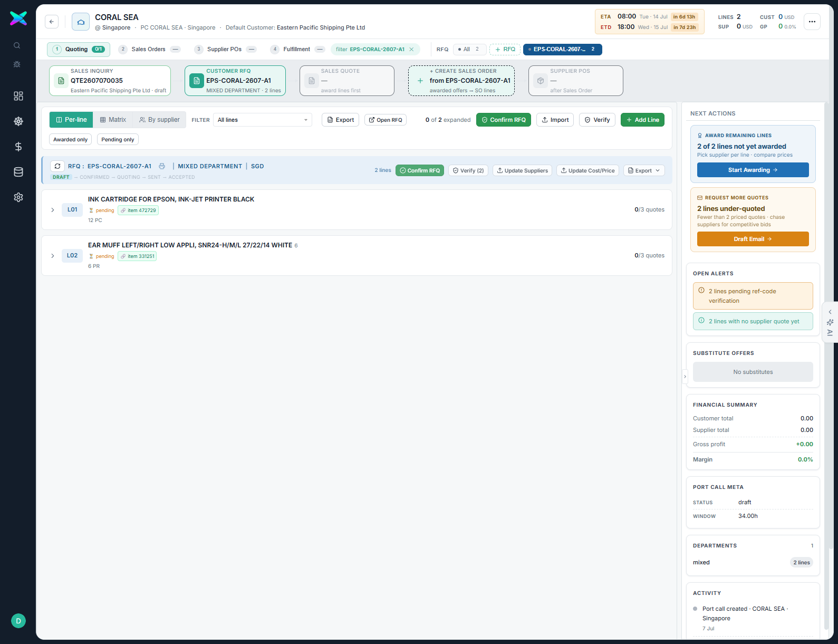Open the QTE2607070035 sales inquiry card
Image resolution: width=838 pixels, height=644 pixels.
(x=110, y=81)
